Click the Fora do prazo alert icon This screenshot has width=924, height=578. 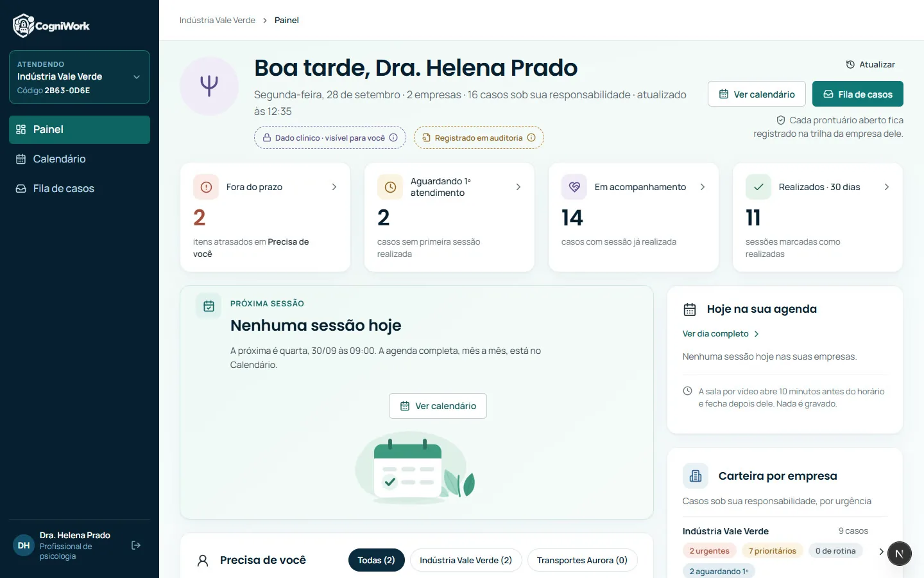coord(206,187)
